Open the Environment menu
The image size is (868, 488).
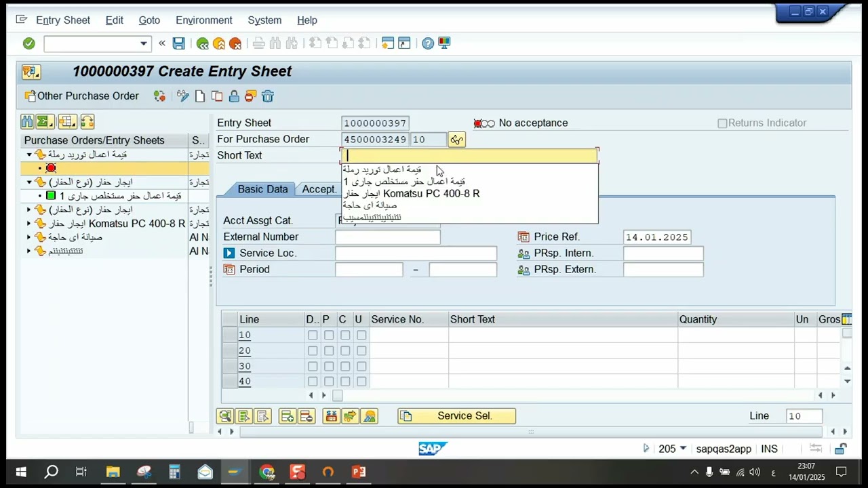tap(203, 20)
